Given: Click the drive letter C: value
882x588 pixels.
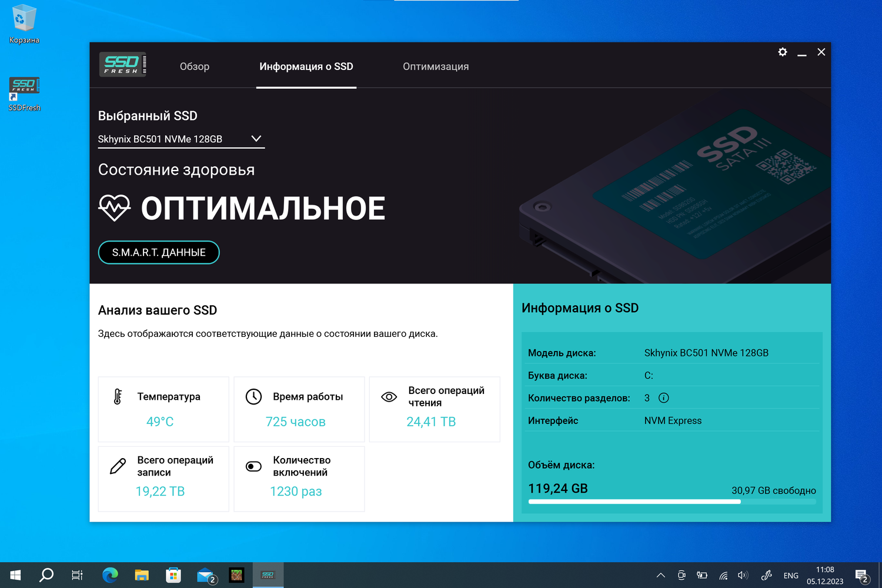Looking at the screenshot, I should tap(649, 376).
